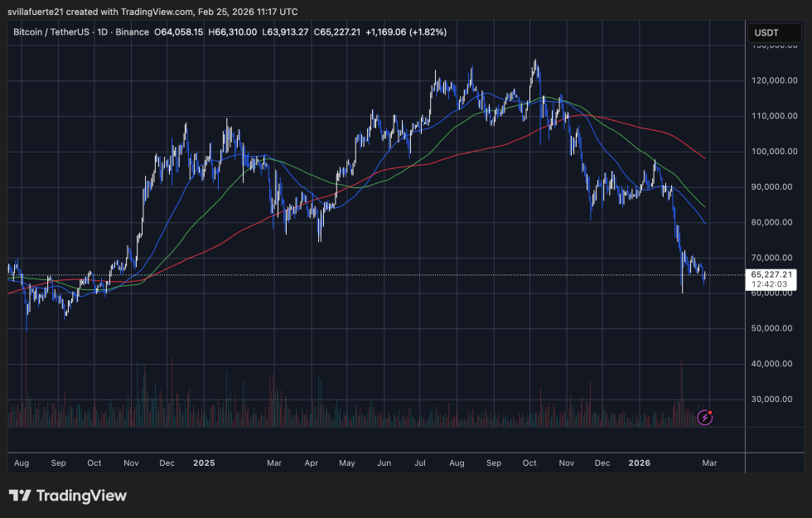
Task: Click the 2026 label on the time axis
Action: (639, 463)
